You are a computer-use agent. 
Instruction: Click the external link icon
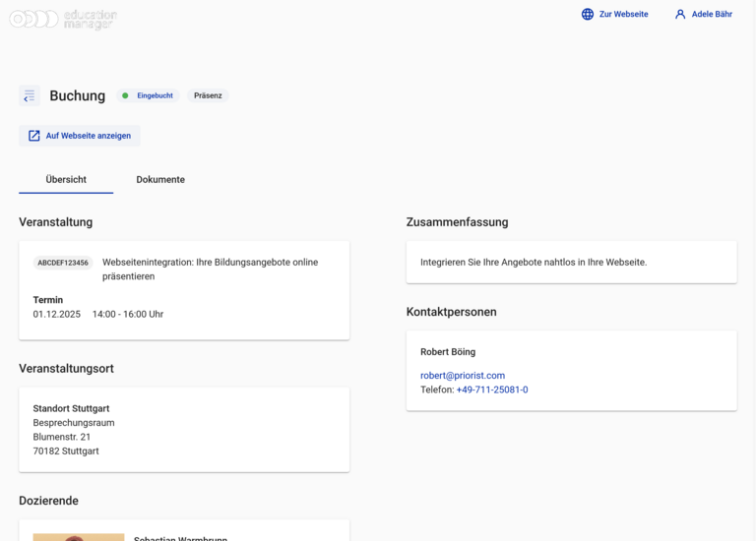pyautogui.click(x=34, y=136)
